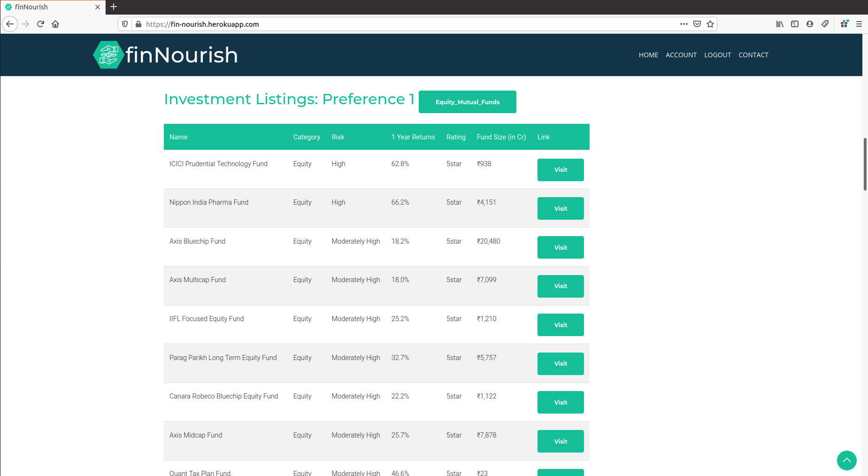Close the finNourish browser tab
This screenshot has width=868, height=476.
pos(98,7)
